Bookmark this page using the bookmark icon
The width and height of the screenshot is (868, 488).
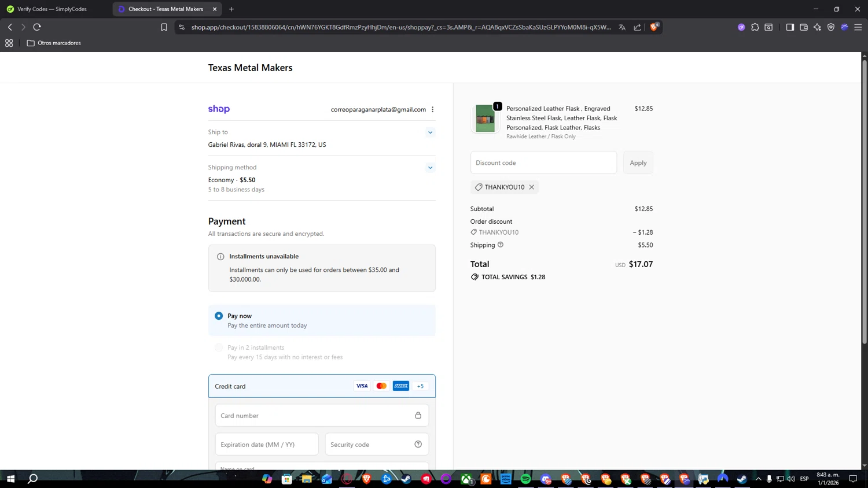(164, 27)
